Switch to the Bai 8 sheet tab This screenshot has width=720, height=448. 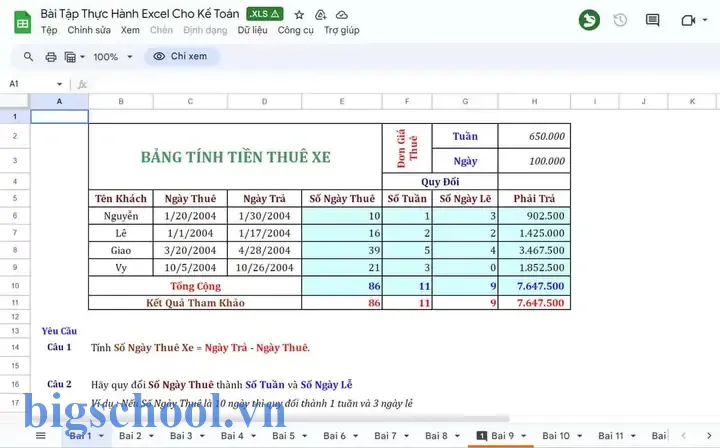(436, 436)
